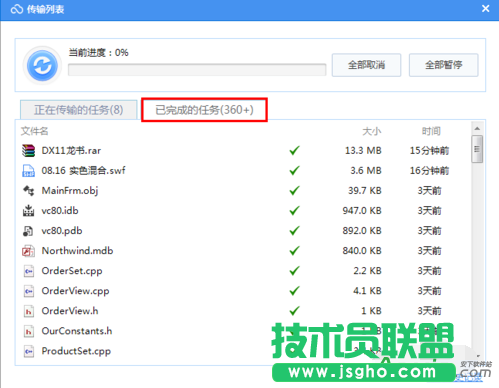Select file name vc80.idb
Viewport: 499px width, 388px height.
[60, 211]
